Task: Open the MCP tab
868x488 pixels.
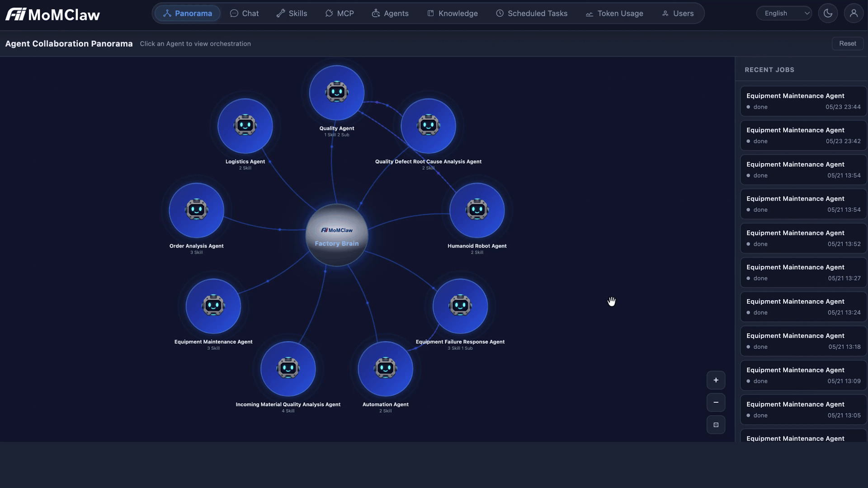Action: pyautogui.click(x=340, y=13)
